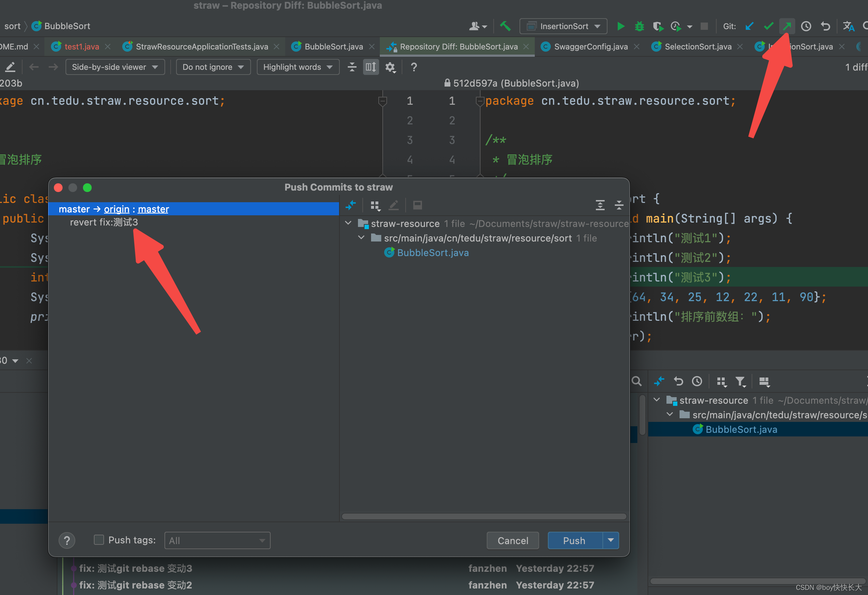This screenshot has width=868, height=595.
Task: Open the Side-by-side viewer dropdown
Action: (115, 67)
